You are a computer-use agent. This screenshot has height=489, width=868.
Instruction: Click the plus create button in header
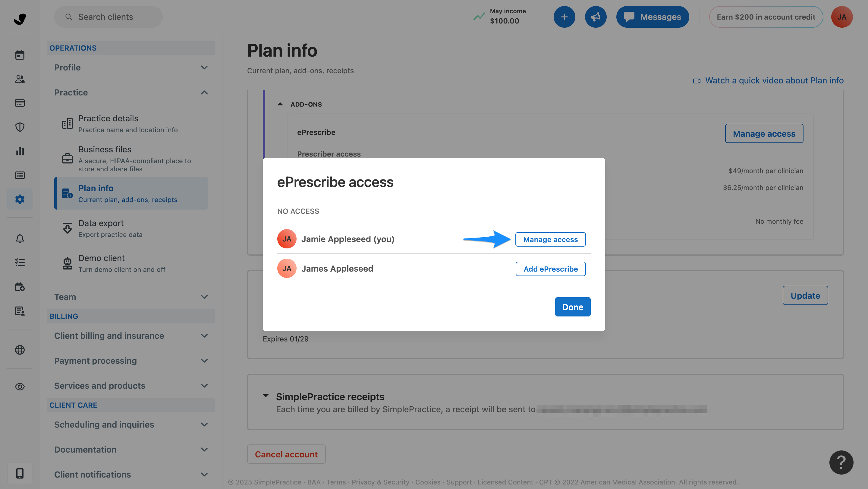[x=565, y=17]
